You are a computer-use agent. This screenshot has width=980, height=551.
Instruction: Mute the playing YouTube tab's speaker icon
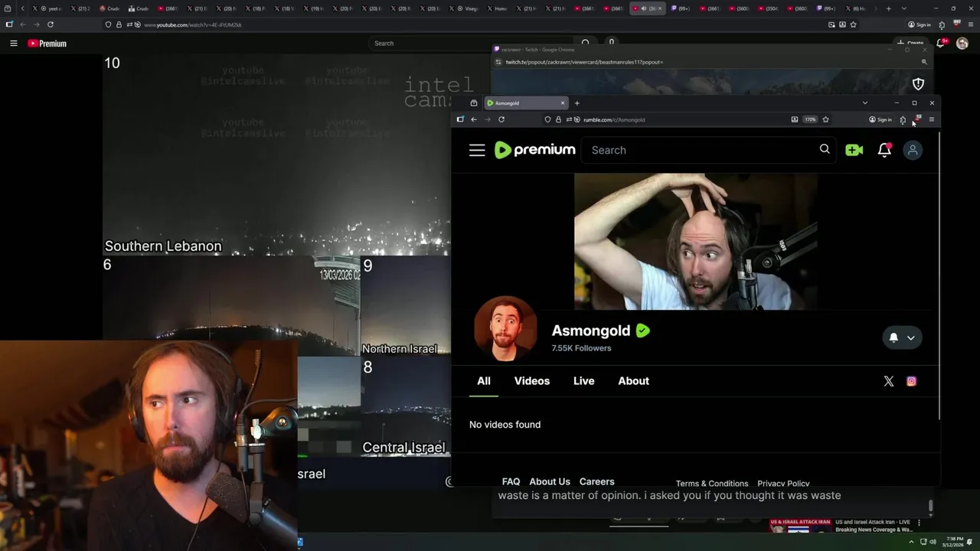pyautogui.click(x=643, y=8)
